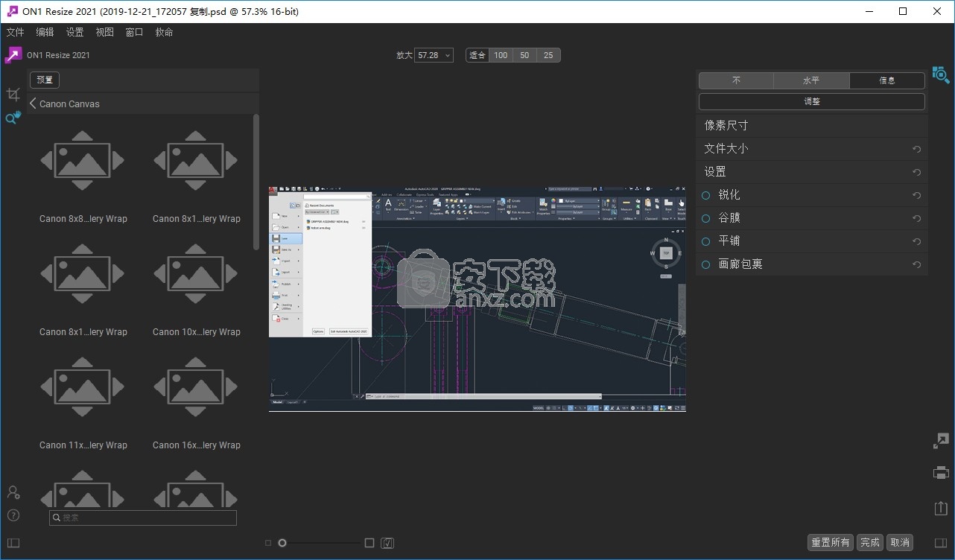Click the large thumbnail size icon
955x560 pixels.
(x=369, y=543)
